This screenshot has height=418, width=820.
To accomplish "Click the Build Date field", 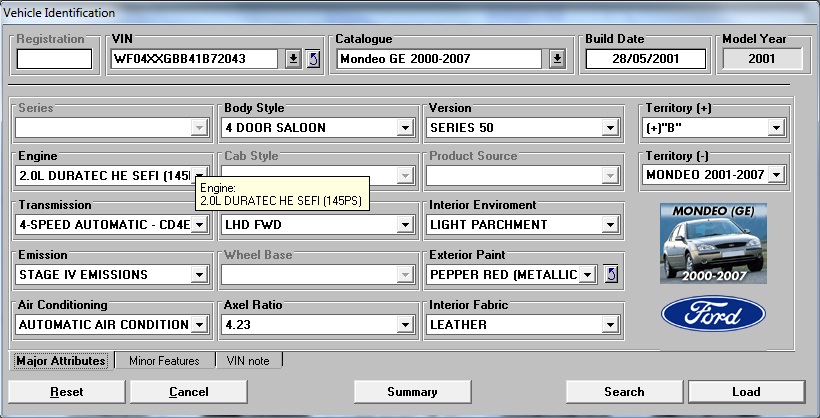I will click(645, 59).
